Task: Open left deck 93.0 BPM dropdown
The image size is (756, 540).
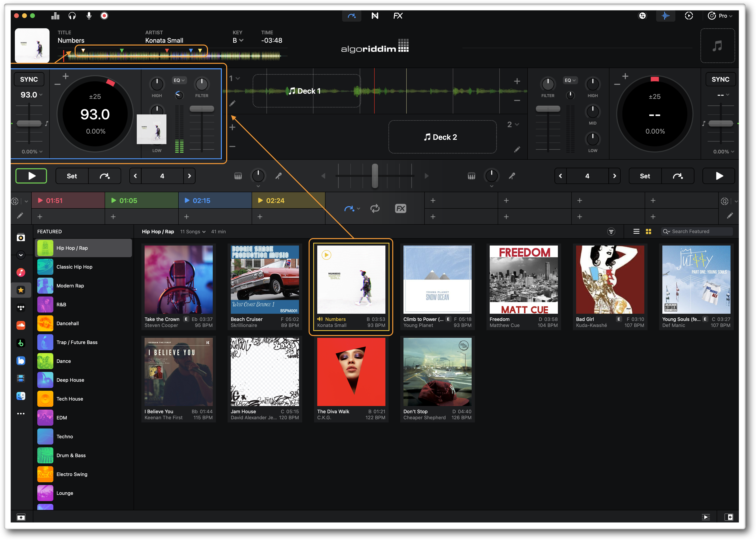Action: (x=31, y=95)
